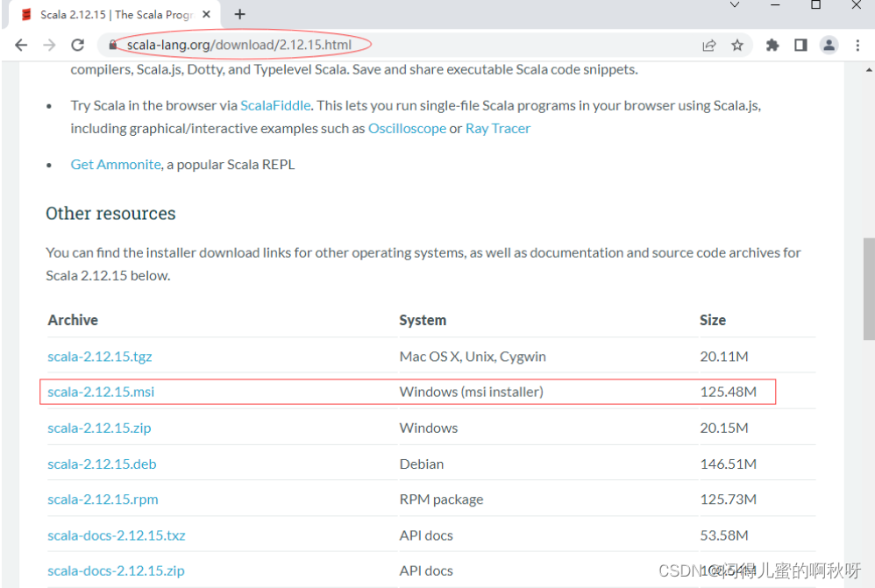Click the 53.58M size value

click(724, 535)
